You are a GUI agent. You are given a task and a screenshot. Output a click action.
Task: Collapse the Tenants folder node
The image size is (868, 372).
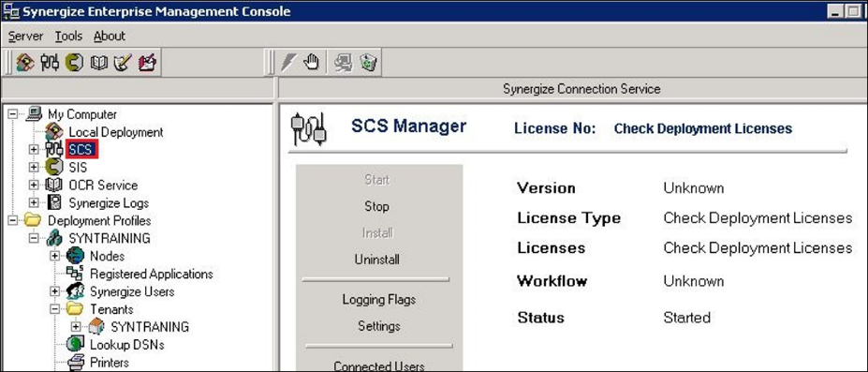pos(55,309)
